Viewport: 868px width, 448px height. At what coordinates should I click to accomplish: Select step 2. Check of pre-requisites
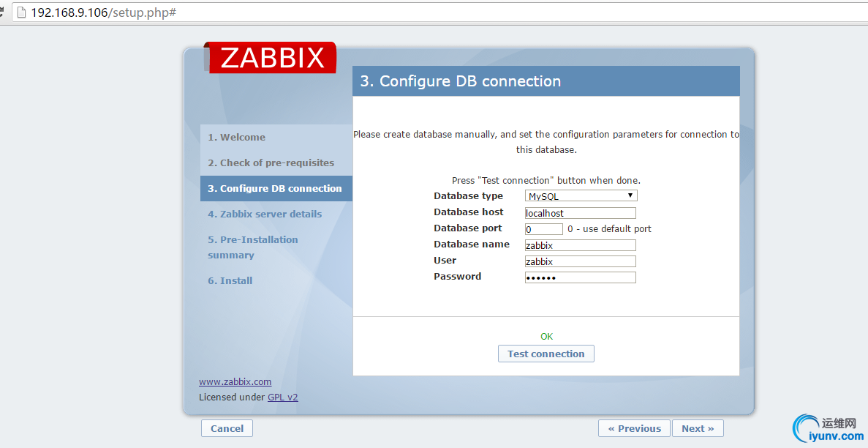pyautogui.click(x=276, y=163)
